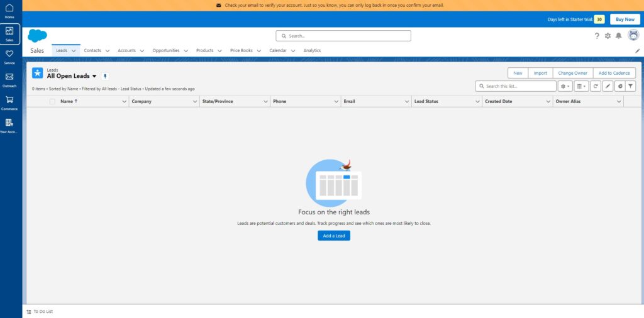
Task: Open the notifications bell
Action: tap(619, 36)
